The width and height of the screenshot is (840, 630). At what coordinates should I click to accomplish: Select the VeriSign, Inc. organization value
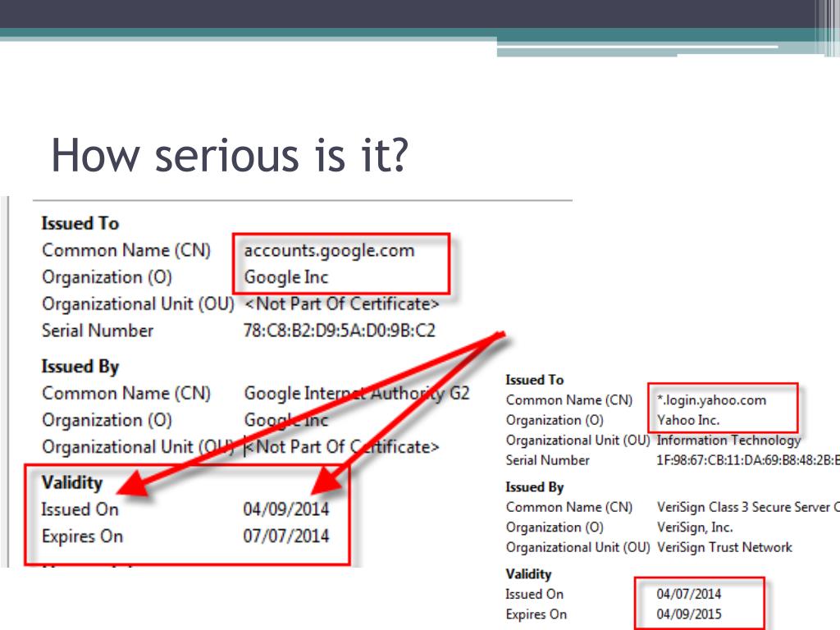point(695,527)
